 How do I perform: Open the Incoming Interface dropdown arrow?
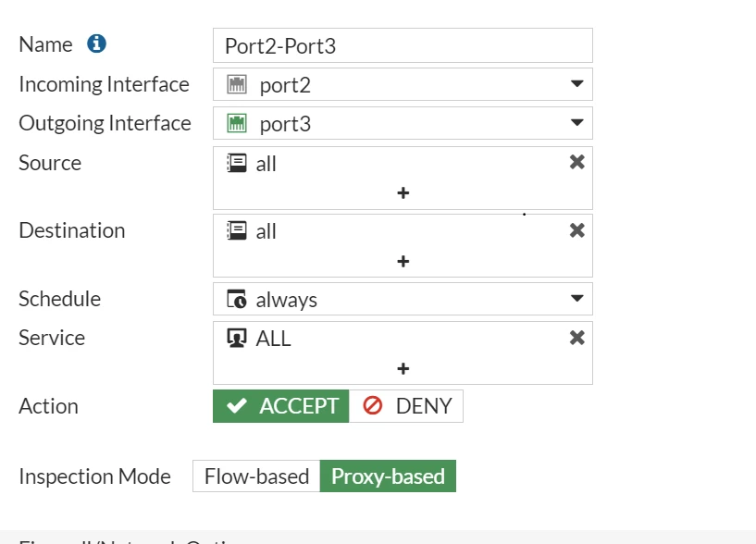[577, 84]
